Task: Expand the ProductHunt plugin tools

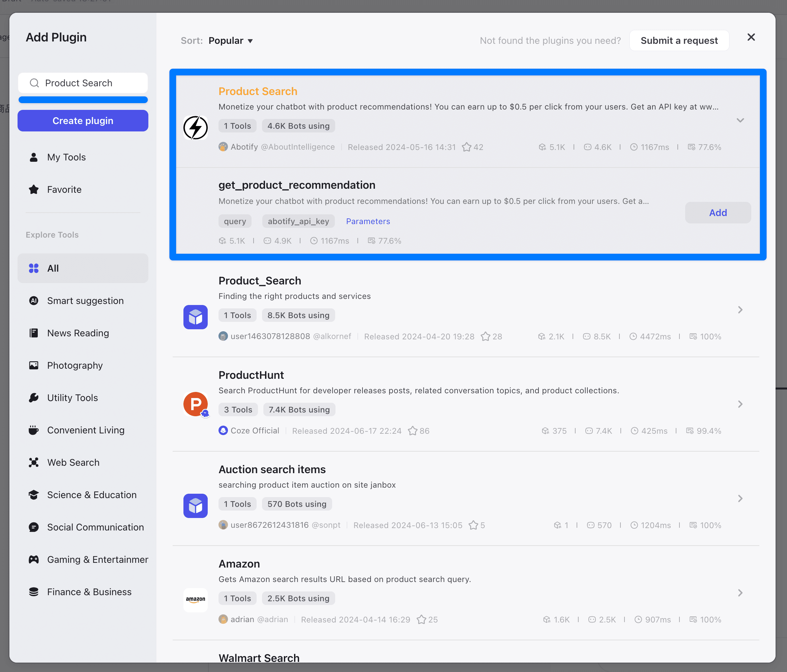Action: (740, 404)
